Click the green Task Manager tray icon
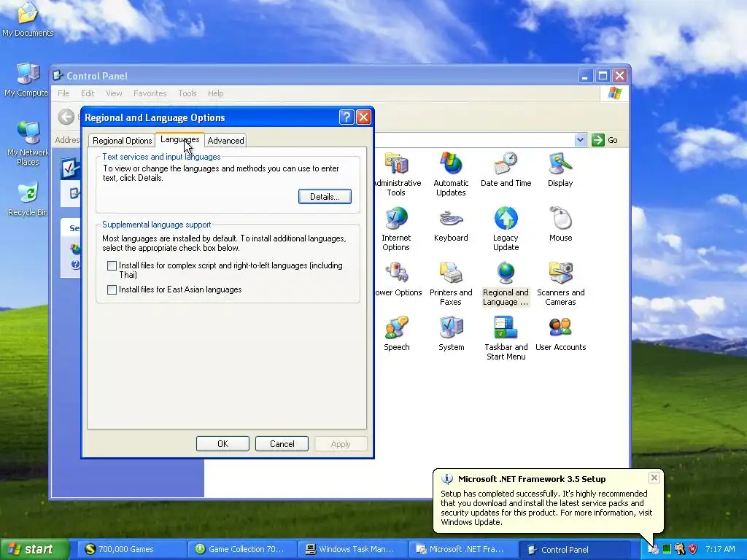 click(x=667, y=549)
